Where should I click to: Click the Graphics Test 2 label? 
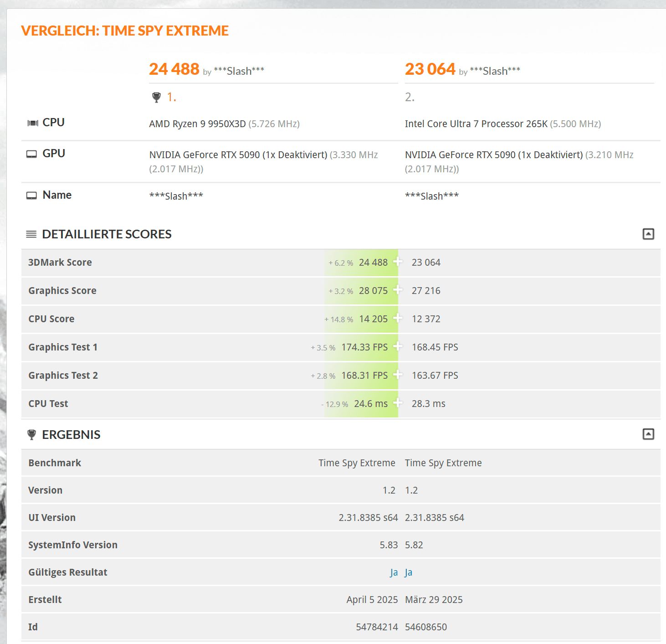63,376
